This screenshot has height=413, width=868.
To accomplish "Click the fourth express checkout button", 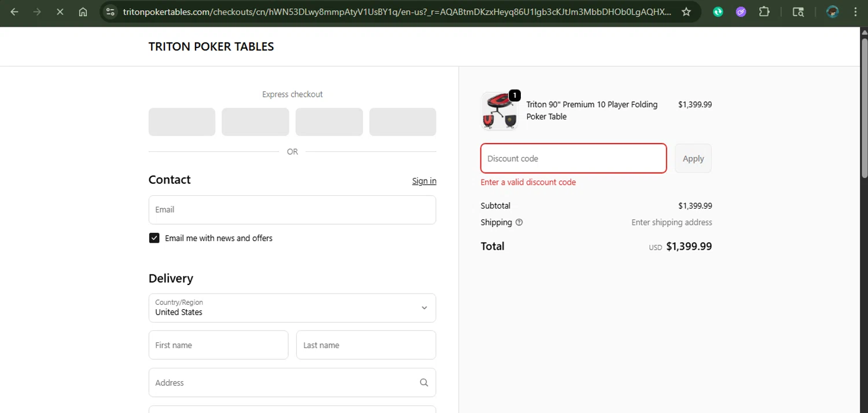I will tap(403, 122).
